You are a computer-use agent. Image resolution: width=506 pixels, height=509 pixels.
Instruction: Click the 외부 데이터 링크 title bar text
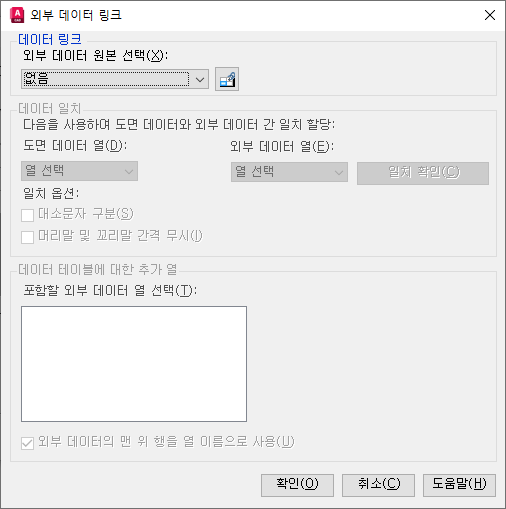[x=76, y=15]
